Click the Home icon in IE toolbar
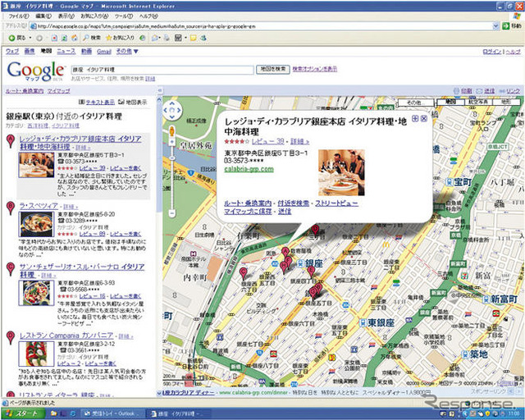The image size is (525, 420). (75, 39)
